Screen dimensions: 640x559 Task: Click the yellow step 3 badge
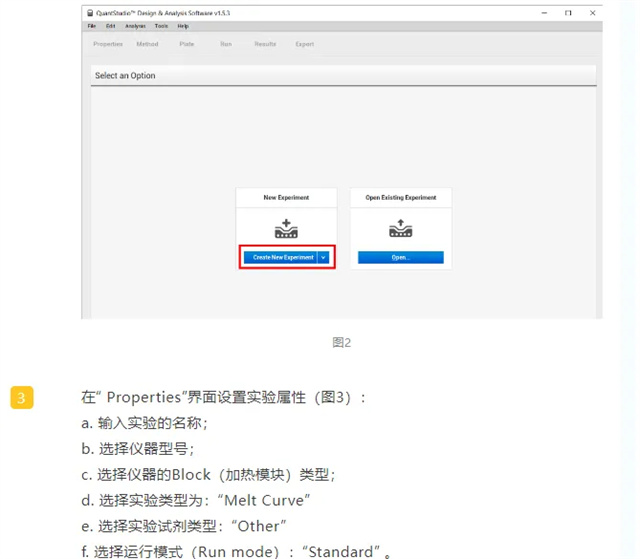pyautogui.click(x=22, y=398)
